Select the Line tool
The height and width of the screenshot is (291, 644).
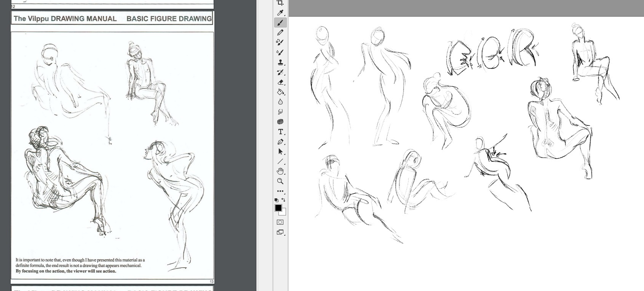[280, 161]
